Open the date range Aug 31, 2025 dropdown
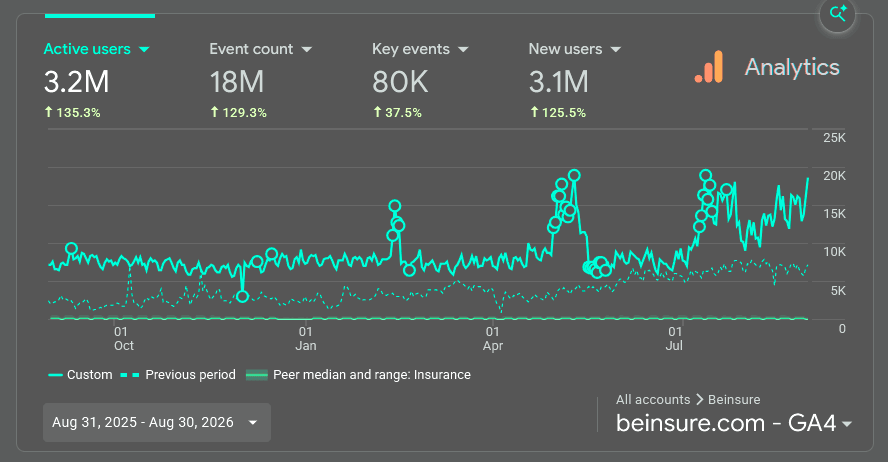This screenshot has width=888, height=462. click(157, 422)
